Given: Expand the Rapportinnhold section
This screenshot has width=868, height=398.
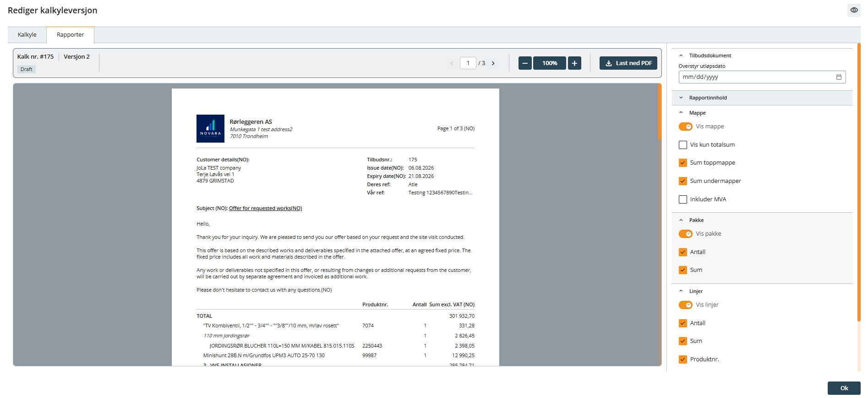Looking at the screenshot, I should coord(681,98).
